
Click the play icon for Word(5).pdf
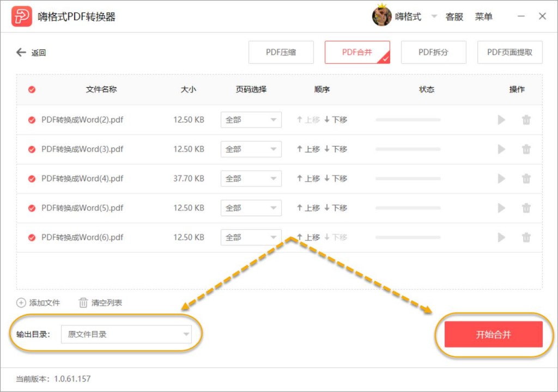501,208
